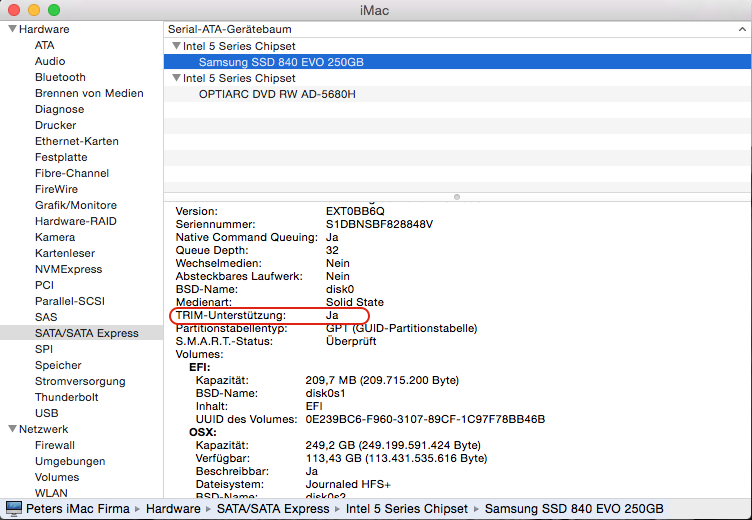
Task: Collapse the first Intel 5 Series Chipset triangle
Action: coord(176,46)
